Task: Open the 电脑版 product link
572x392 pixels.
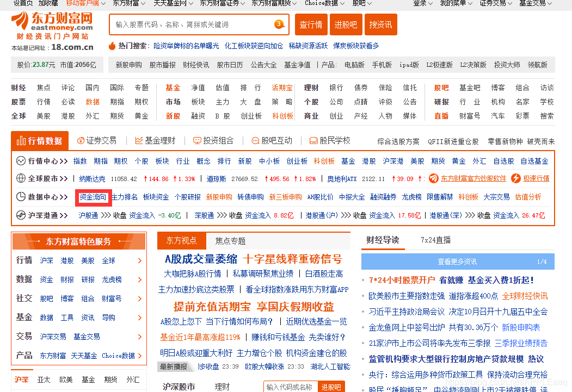Action: [354, 65]
